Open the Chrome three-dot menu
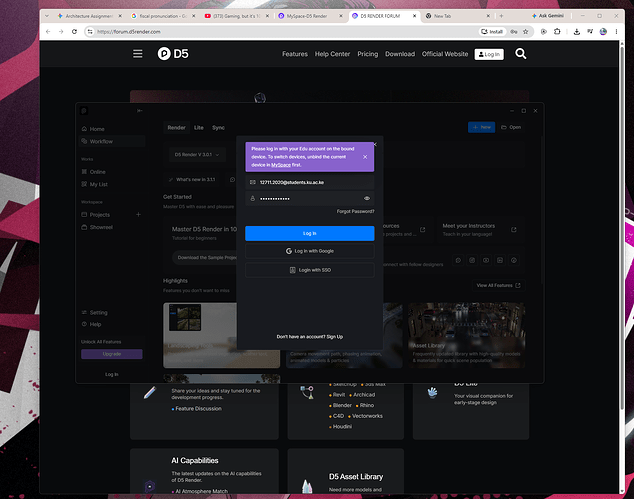The height and width of the screenshot is (499, 634). [x=616, y=32]
